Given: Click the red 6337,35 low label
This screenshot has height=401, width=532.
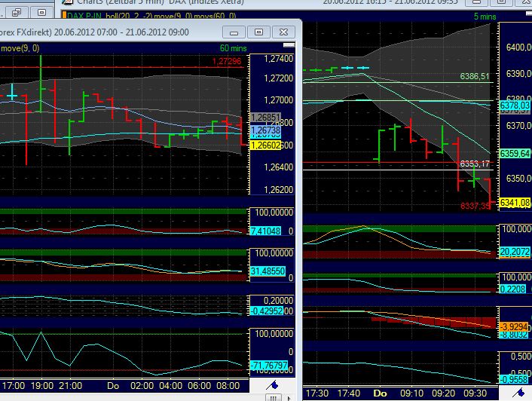Looking at the screenshot, I should (x=475, y=206).
